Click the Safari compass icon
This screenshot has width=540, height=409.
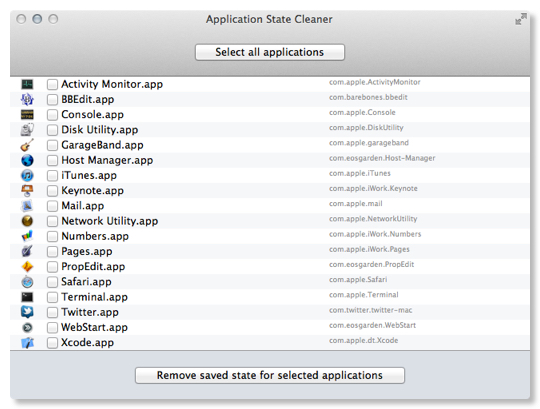(27, 282)
